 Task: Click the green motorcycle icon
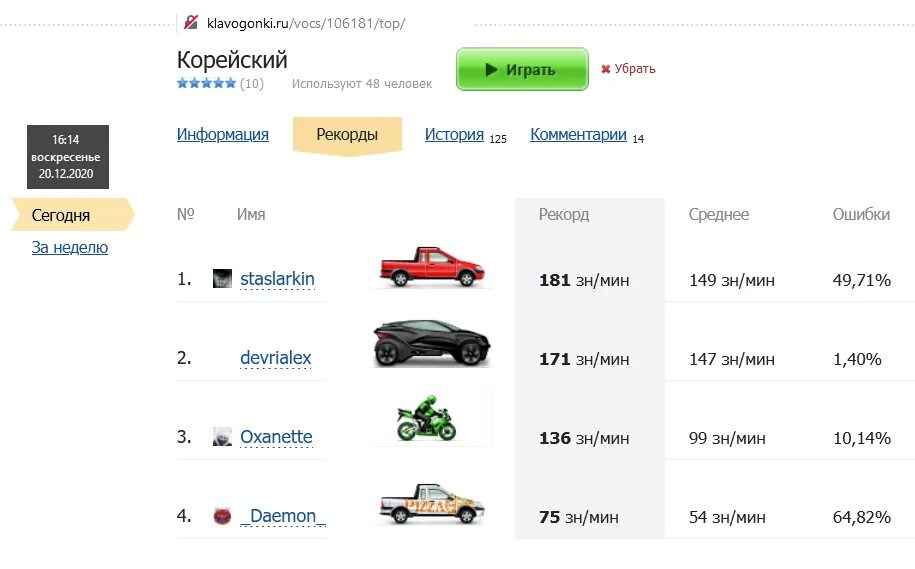[427, 418]
